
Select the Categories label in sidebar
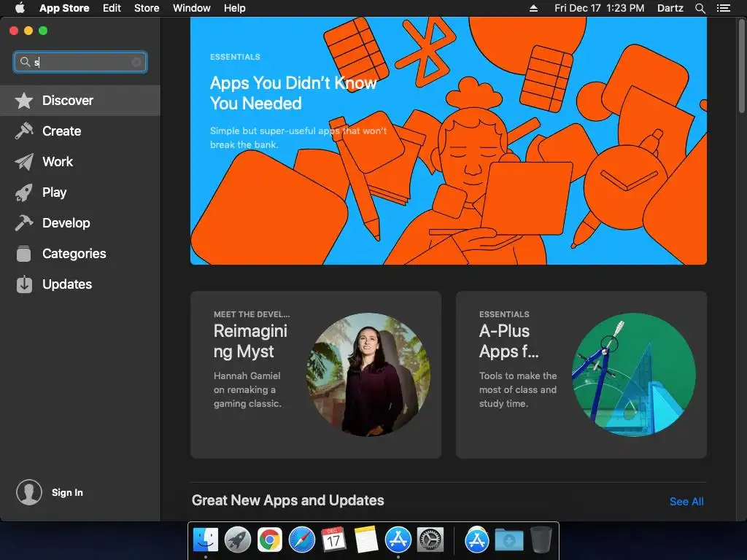tap(74, 253)
